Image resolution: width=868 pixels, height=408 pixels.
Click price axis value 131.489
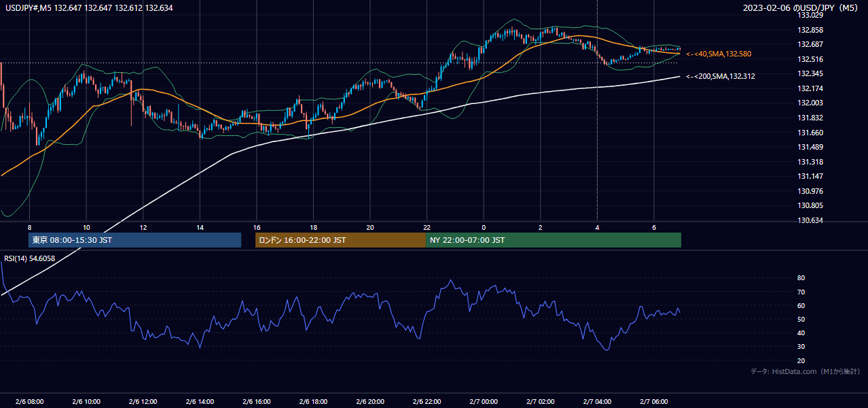[812, 147]
